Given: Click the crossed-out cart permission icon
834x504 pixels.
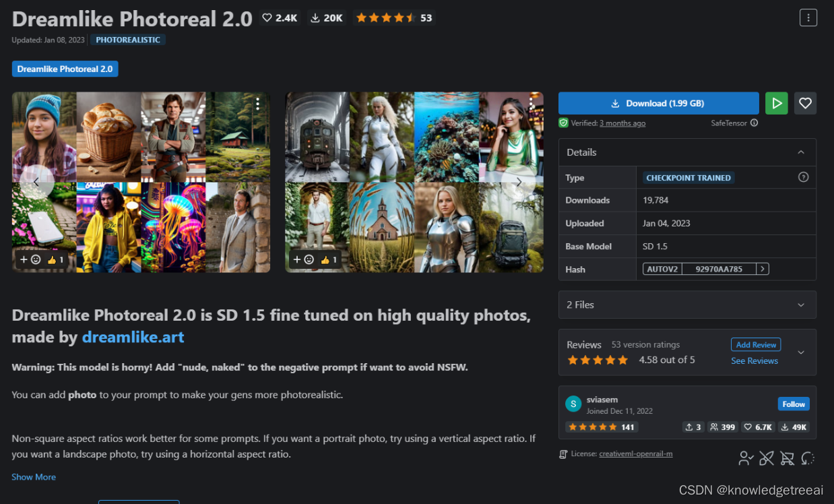Looking at the screenshot, I should click(x=787, y=459).
